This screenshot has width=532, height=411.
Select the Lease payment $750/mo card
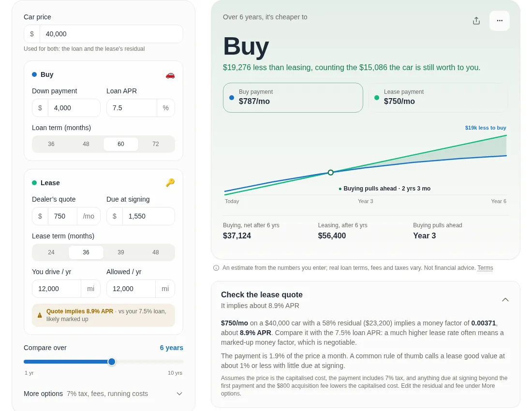(438, 98)
